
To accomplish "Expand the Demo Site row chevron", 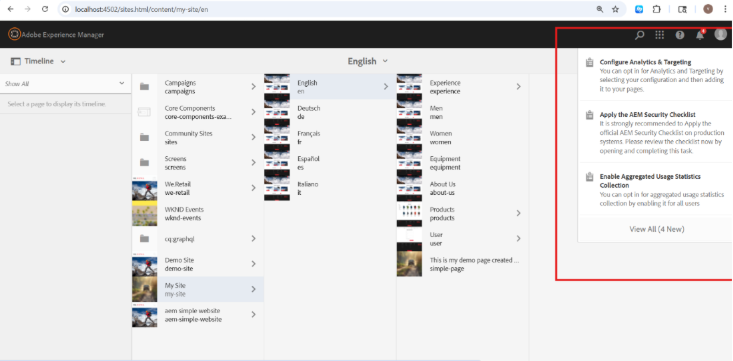I will tap(253, 264).
